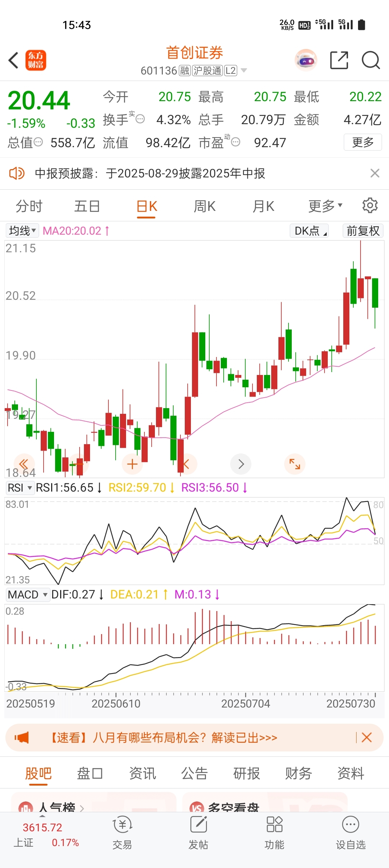Open search with the magnifier icon
The image size is (389, 868).
tap(371, 60)
